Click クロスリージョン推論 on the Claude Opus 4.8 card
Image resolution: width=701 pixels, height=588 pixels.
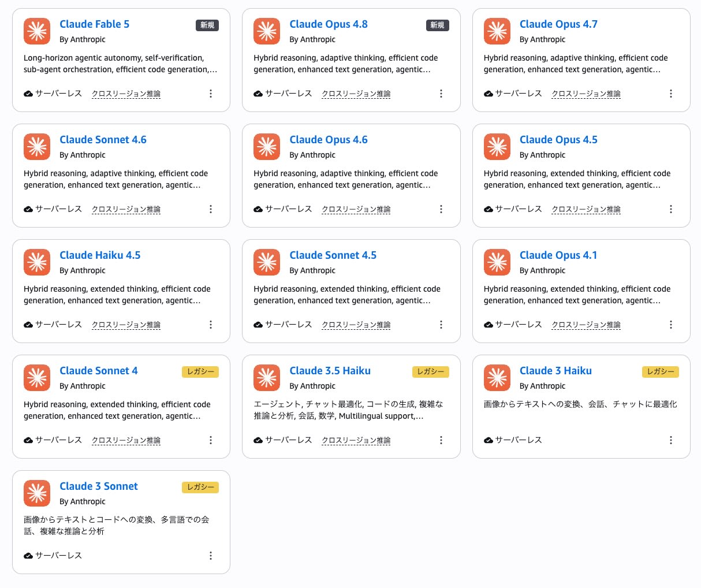[x=356, y=94]
